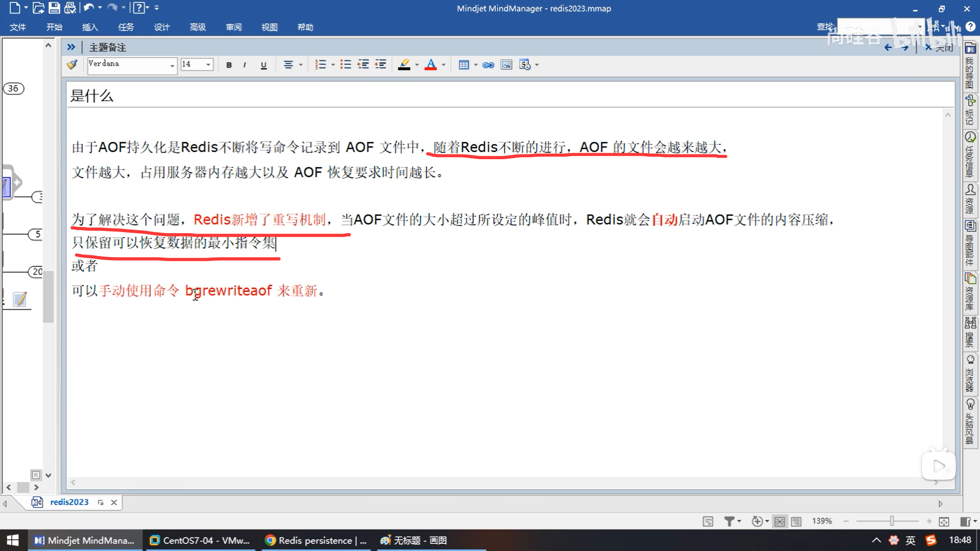Click the format painter brush icon
This screenshot has height=551, width=980.
(x=72, y=64)
